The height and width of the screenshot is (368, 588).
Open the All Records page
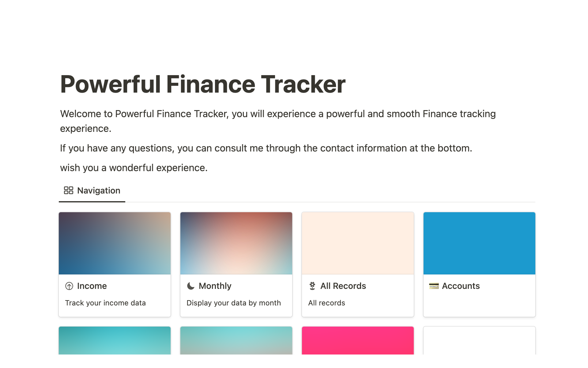[343, 286]
